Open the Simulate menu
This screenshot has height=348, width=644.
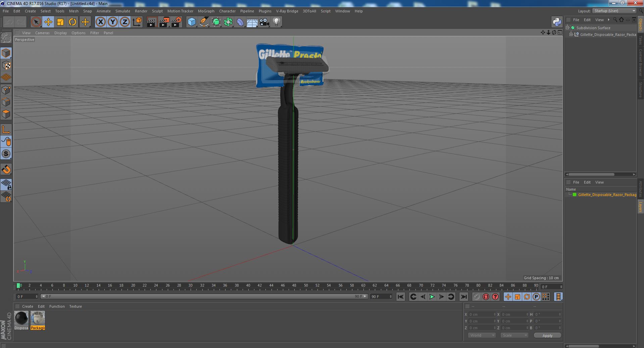pos(122,11)
